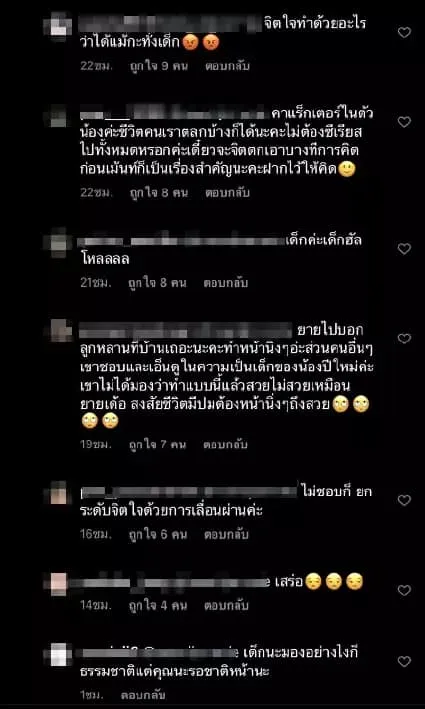Reply to comment with 9 likes
425x709 pixels.
(x=227, y=66)
